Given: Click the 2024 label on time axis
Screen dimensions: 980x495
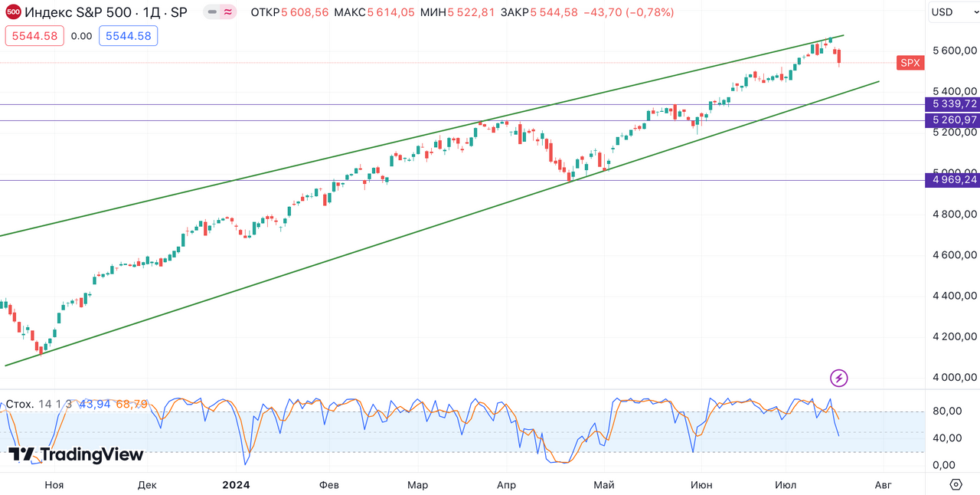Looking at the screenshot, I should click(x=236, y=485).
